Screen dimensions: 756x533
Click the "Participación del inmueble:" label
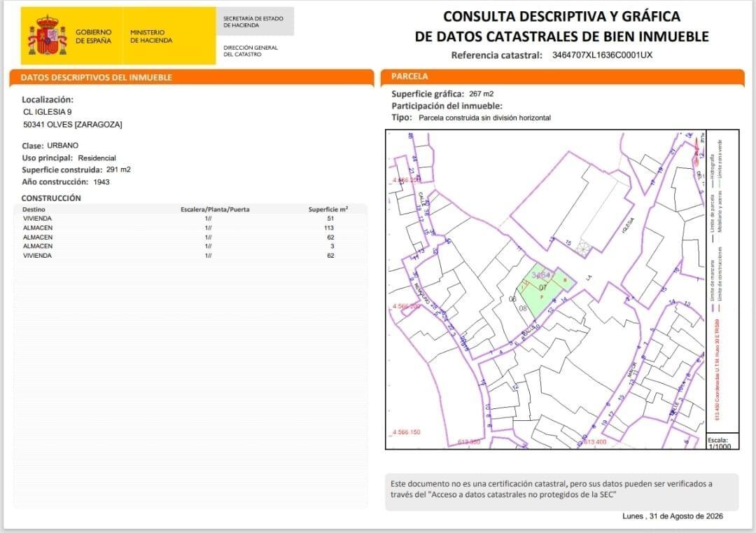coord(447,106)
